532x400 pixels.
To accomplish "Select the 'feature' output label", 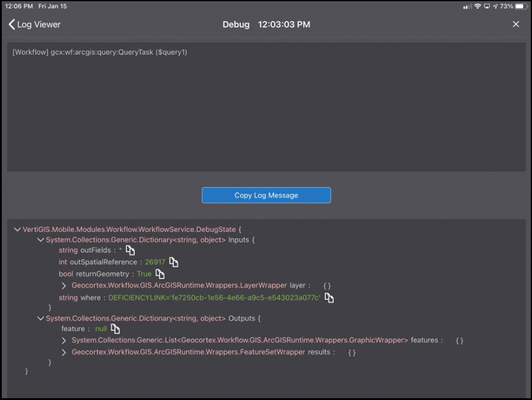I will click(x=73, y=328).
